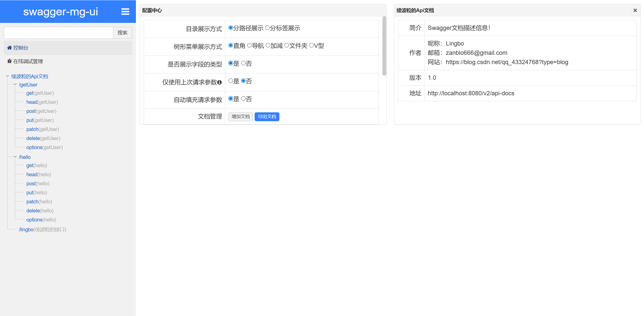Click the 搜索 search button
Image resolution: width=644 pixels, height=316 pixels.
tap(122, 33)
